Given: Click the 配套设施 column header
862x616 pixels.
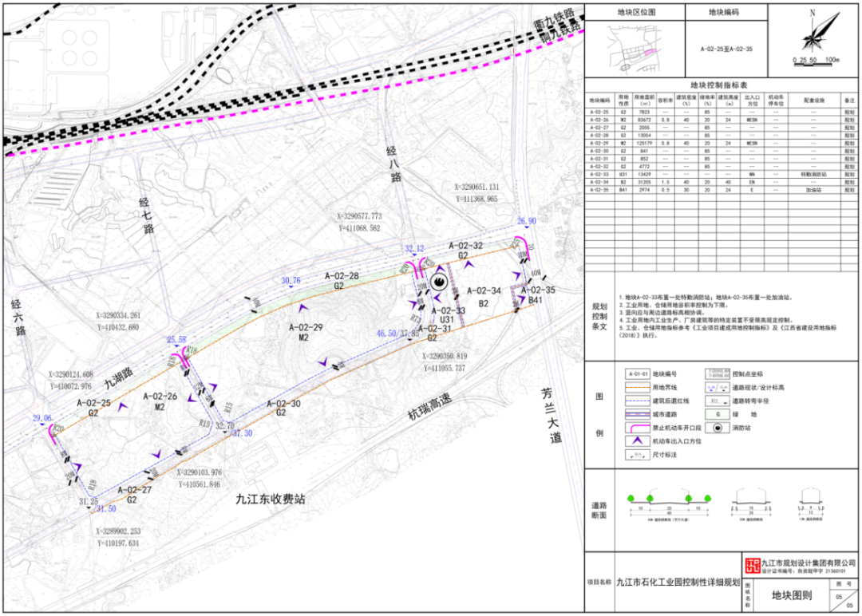Looking at the screenshot, I should (813, 101).
